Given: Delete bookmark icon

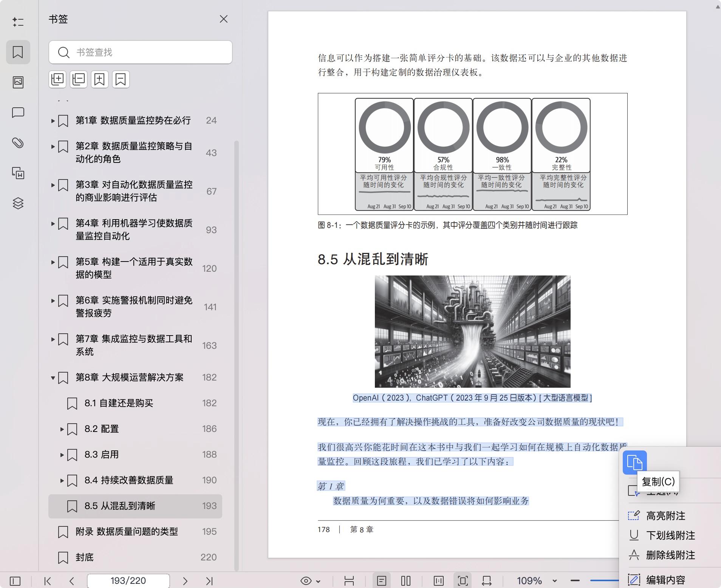Looking at the screenshot, I should click(121, 79).
